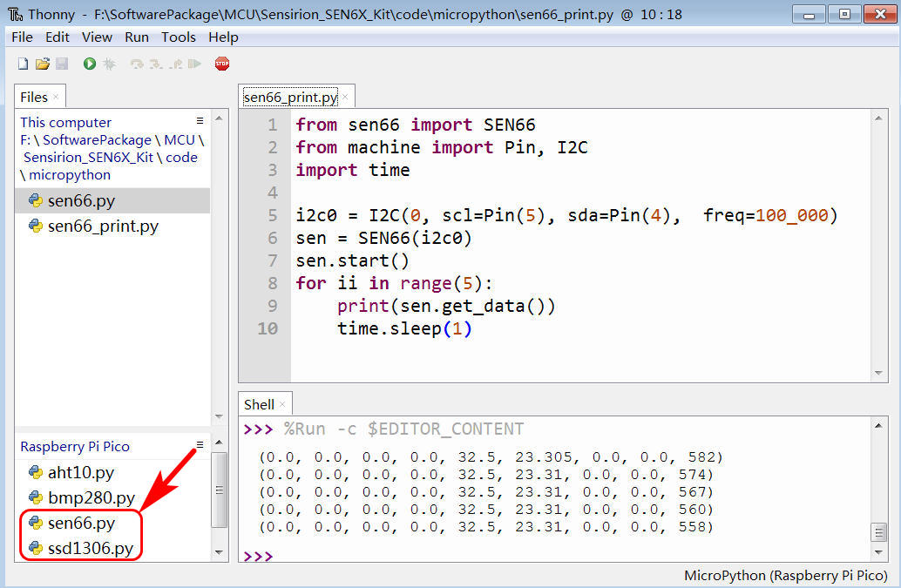901x588 pixels.
Task: Select sen66_print.py in This computer list
Action: pyautogui.click(x=103, y=226)
